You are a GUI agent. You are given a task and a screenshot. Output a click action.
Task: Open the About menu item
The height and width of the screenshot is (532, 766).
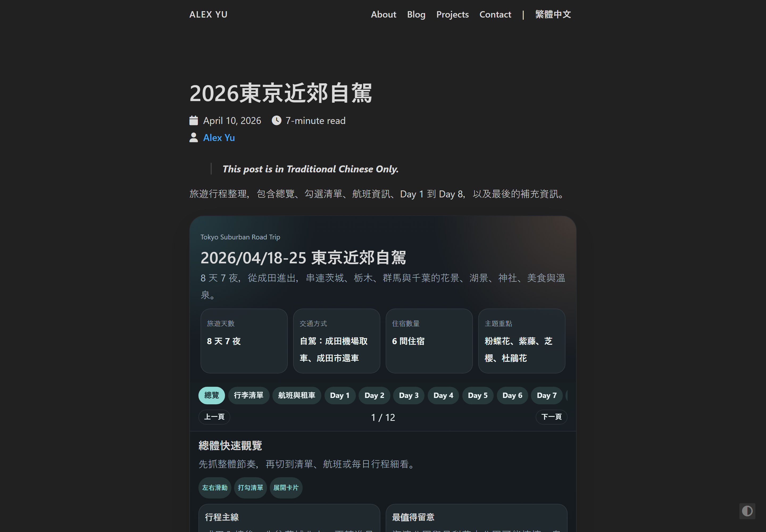pos(383,14)
